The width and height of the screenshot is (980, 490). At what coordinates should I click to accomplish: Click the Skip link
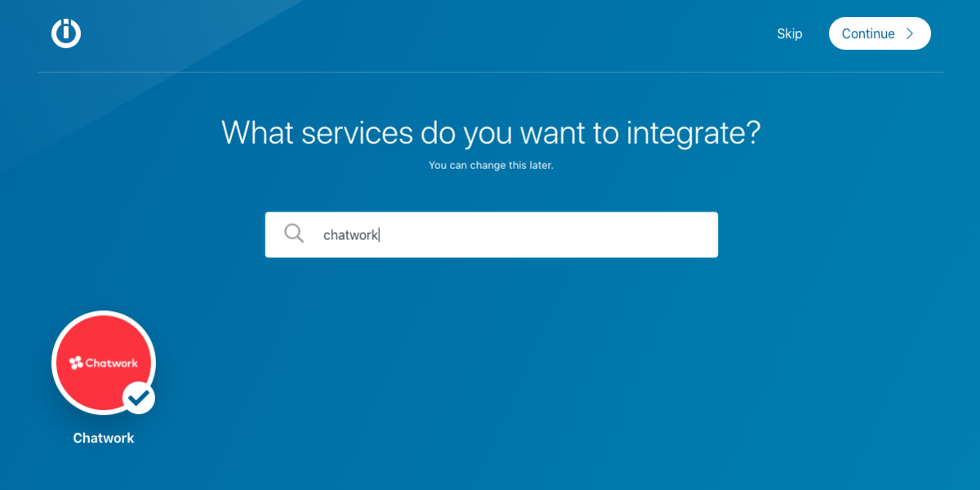[x=790, y=33]
